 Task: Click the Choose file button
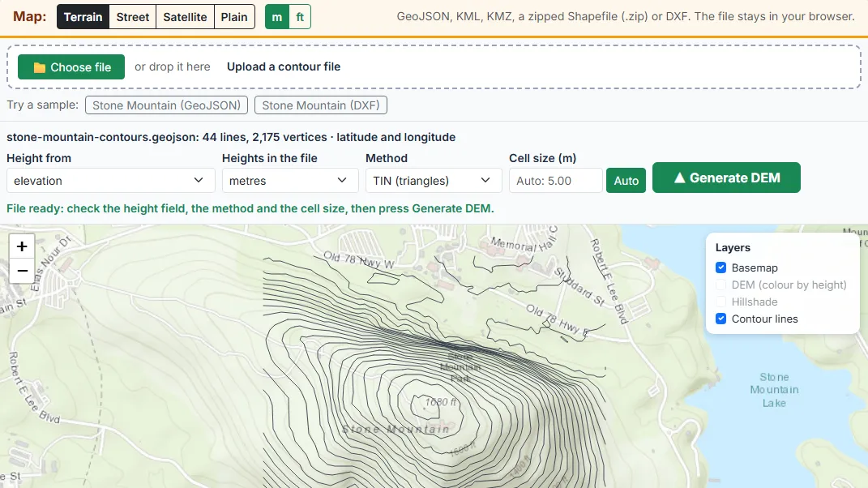(x=71, y=67)
